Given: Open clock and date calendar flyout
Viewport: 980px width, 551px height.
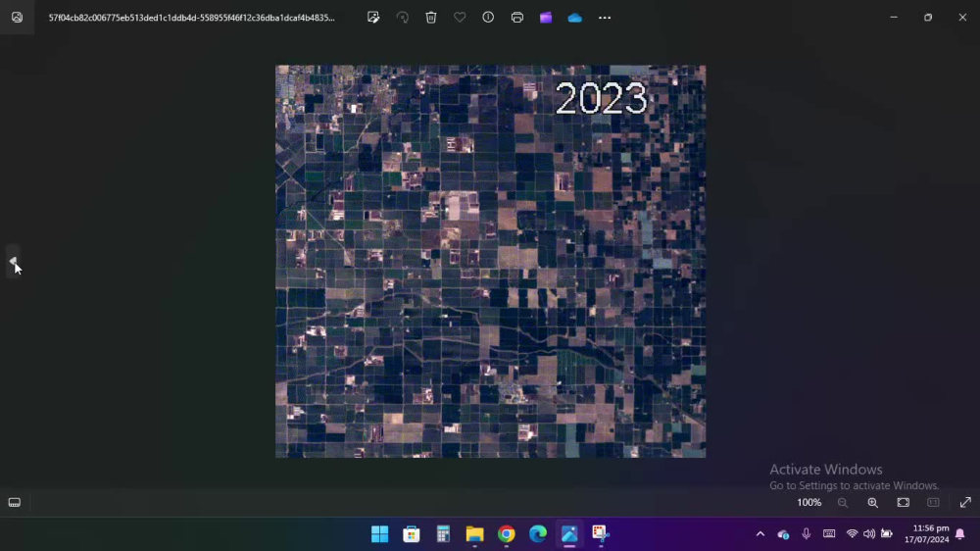Looking at the screenshot, I should 926,534.
